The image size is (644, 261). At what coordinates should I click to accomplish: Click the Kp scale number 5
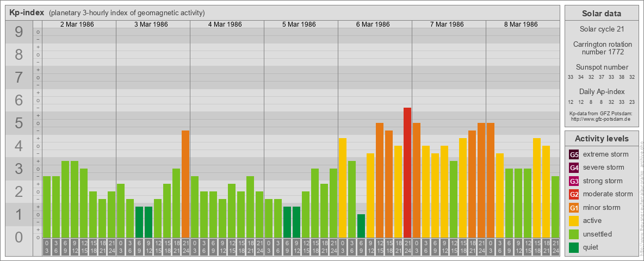click(19, 123)
